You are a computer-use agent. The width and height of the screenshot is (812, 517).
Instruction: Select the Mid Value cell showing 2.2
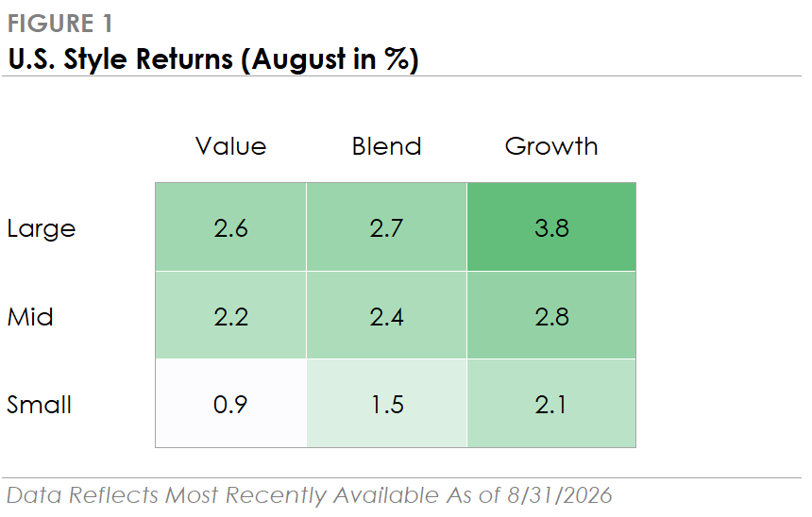click(x=231, y=315)
